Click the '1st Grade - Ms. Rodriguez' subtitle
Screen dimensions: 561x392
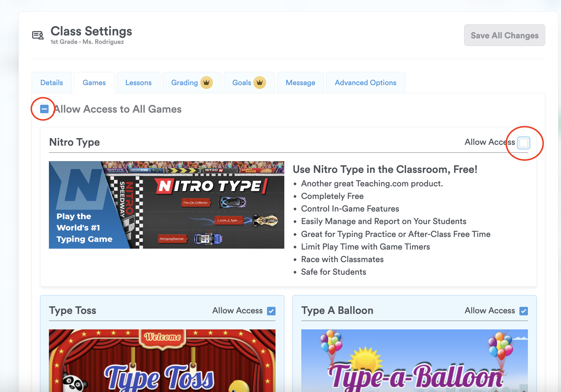coord(87,42)
